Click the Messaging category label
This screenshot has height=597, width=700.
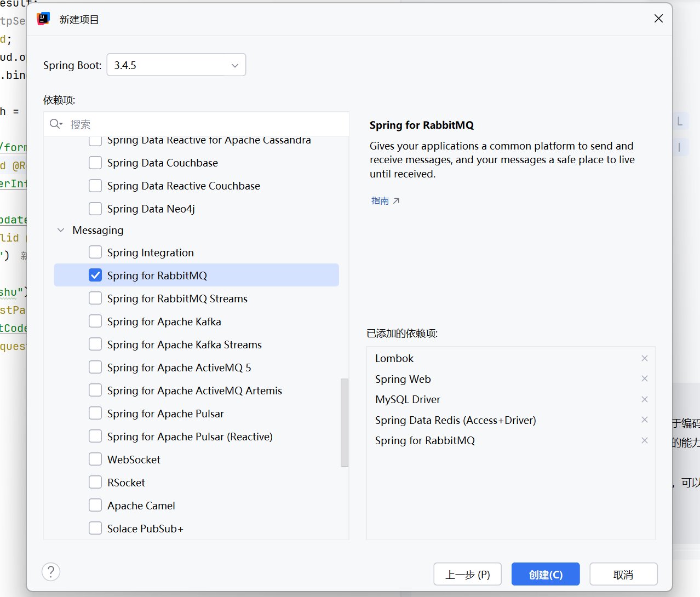pos(98,230)
